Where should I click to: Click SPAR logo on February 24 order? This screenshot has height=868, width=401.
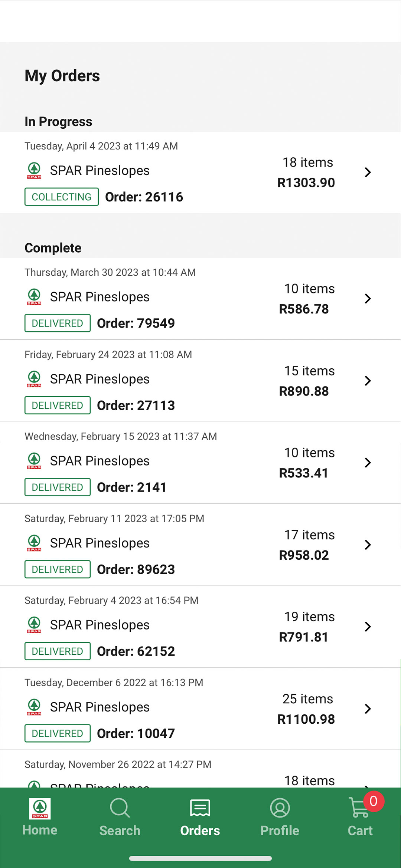(x=34, y=379)
